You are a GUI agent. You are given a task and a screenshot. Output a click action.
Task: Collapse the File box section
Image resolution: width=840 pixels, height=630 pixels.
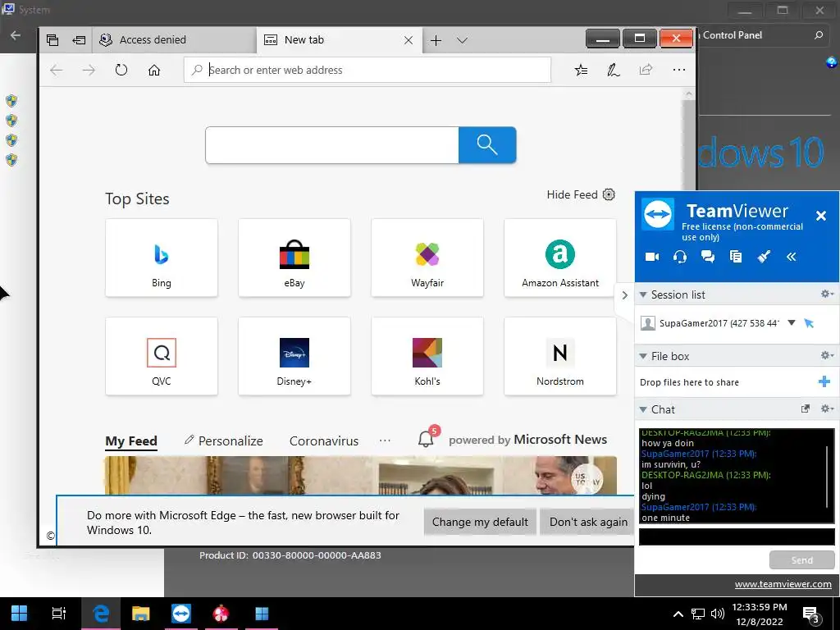pos(643,356)
